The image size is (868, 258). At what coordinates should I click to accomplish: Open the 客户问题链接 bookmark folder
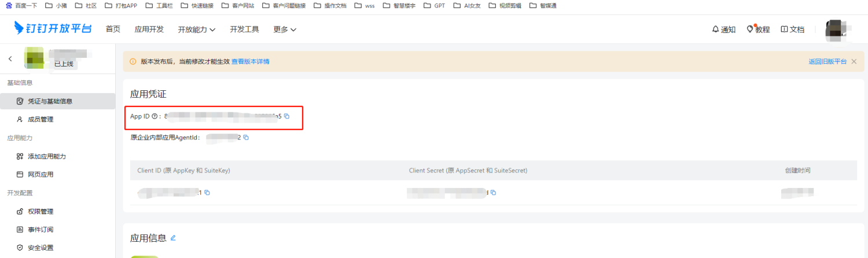point(285,6)
